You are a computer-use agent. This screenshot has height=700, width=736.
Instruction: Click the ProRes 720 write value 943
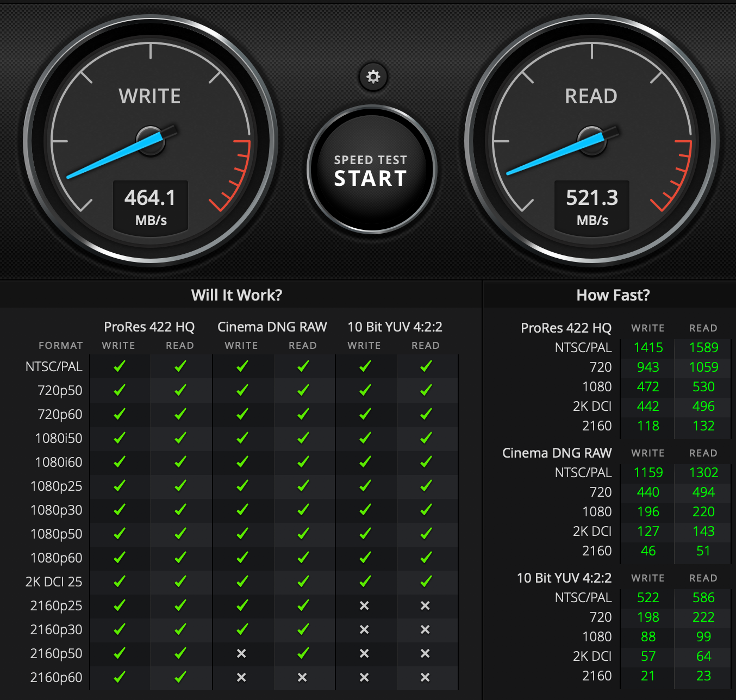(648, 367)
